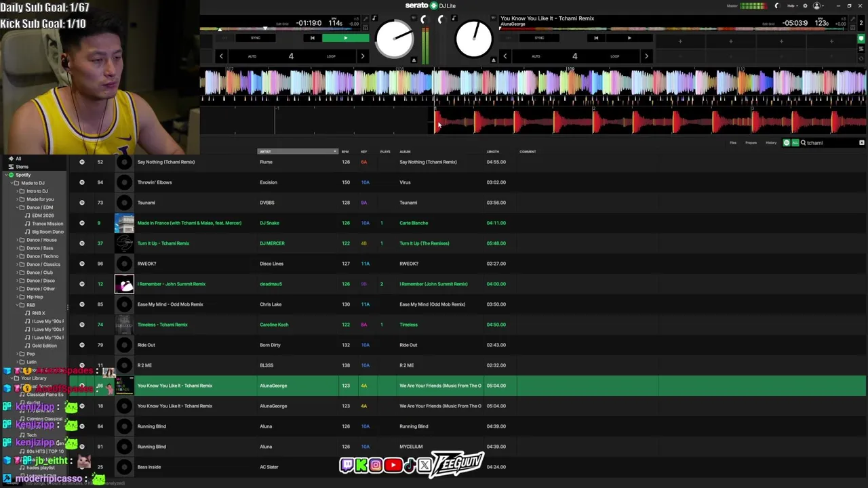Sort by LENGTH column header
Screen dimensions: 868x488
[493, 152]
